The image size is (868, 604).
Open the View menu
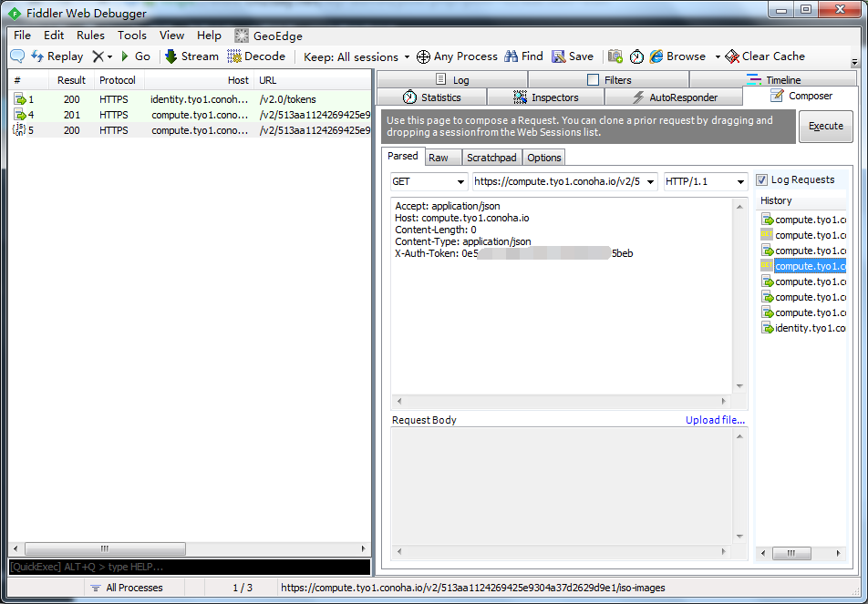pos(171,36)
